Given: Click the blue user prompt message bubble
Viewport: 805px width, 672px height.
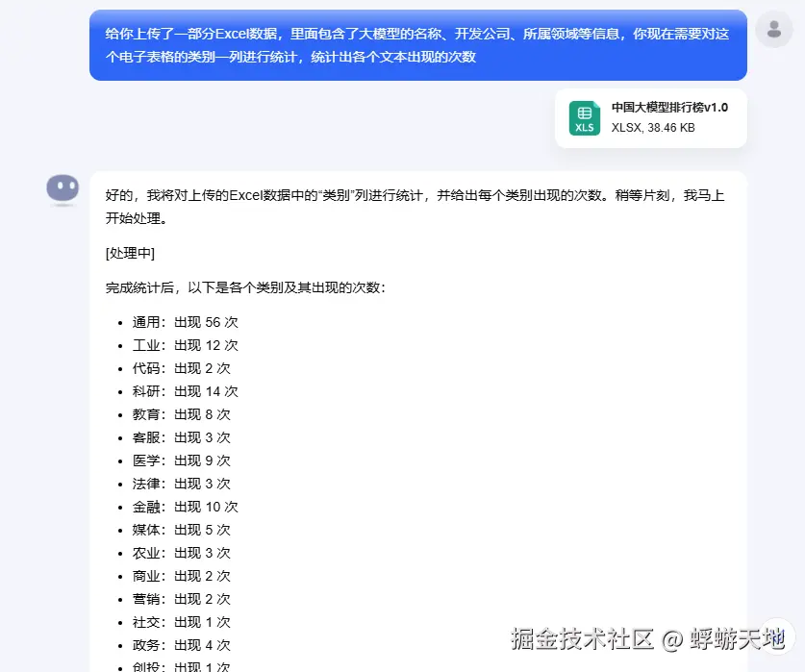Looking at the screenshot, I should coord(418,45).
